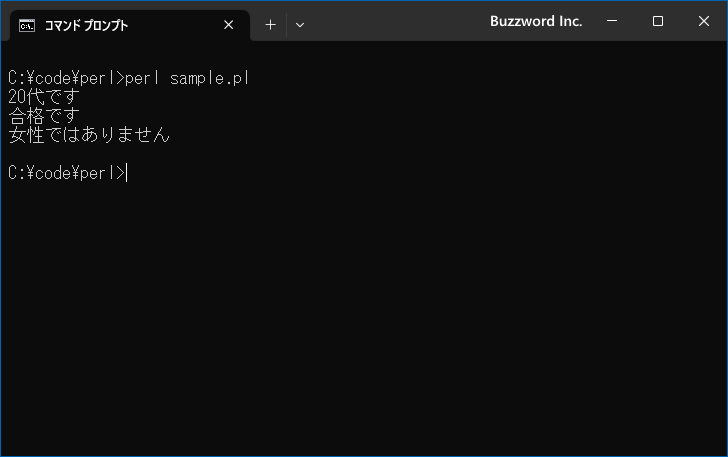The height and width of the screenshot is (457, 728).
Task: Click the 合格です output line
Action: tap(43, 116)
